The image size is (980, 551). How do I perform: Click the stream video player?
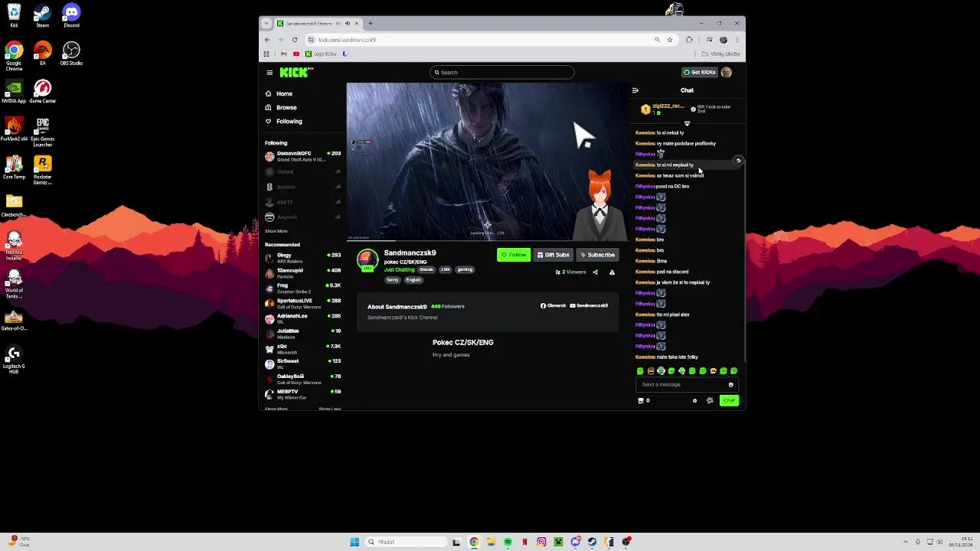(x=487, y=161)
